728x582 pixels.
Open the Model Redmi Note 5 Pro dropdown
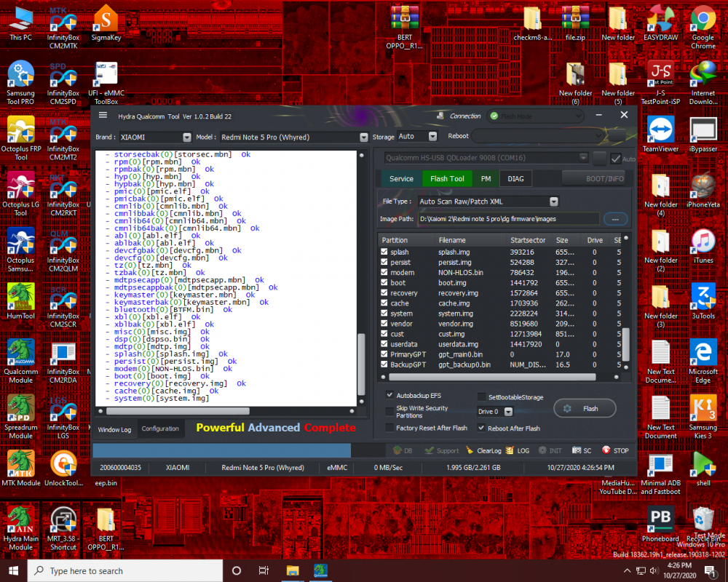363,137
